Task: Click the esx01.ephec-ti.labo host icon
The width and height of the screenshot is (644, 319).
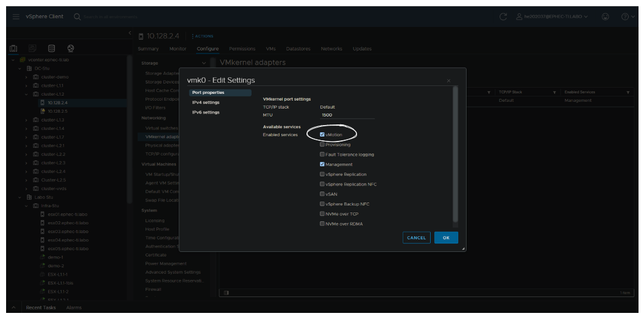Action: pyautogui.click(x=42, y=214)
